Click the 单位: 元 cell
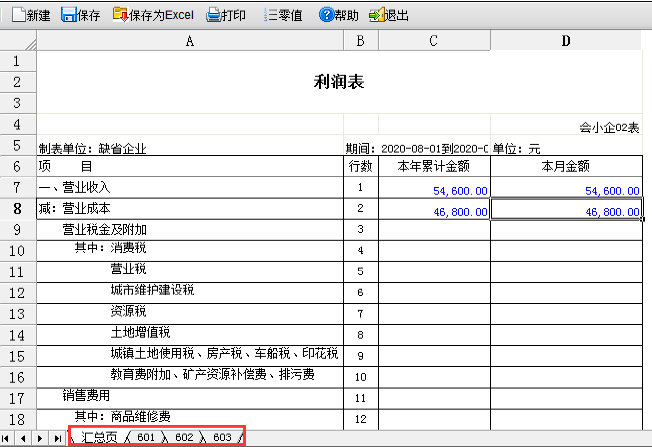Viewport: 652px width, 447px height. 567,146
